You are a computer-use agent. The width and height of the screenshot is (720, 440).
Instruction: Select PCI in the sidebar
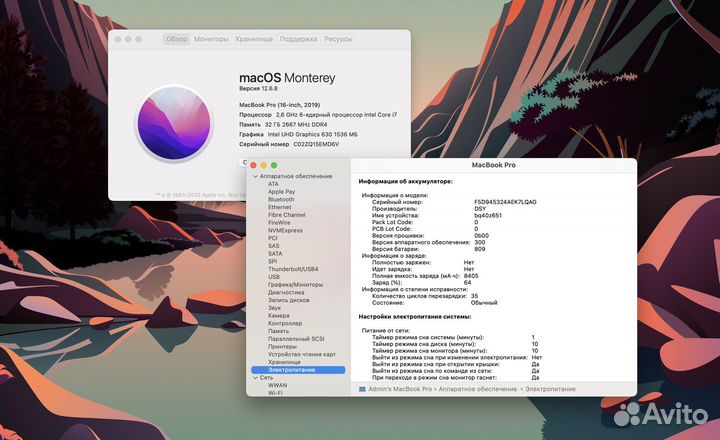(x=273, y=238)
